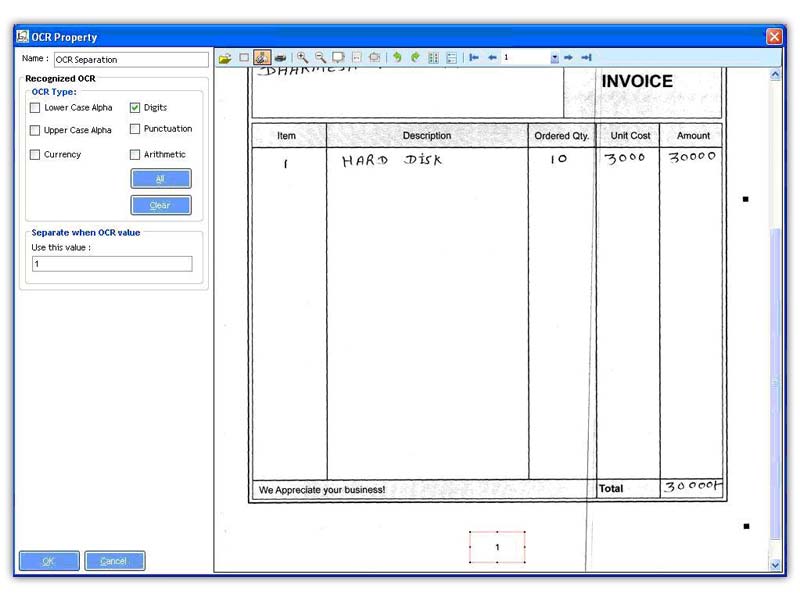Image resolution: width=800 pixels, height=600 pixels.
Task: Confirm with the OK button
Action: point(48,561)
